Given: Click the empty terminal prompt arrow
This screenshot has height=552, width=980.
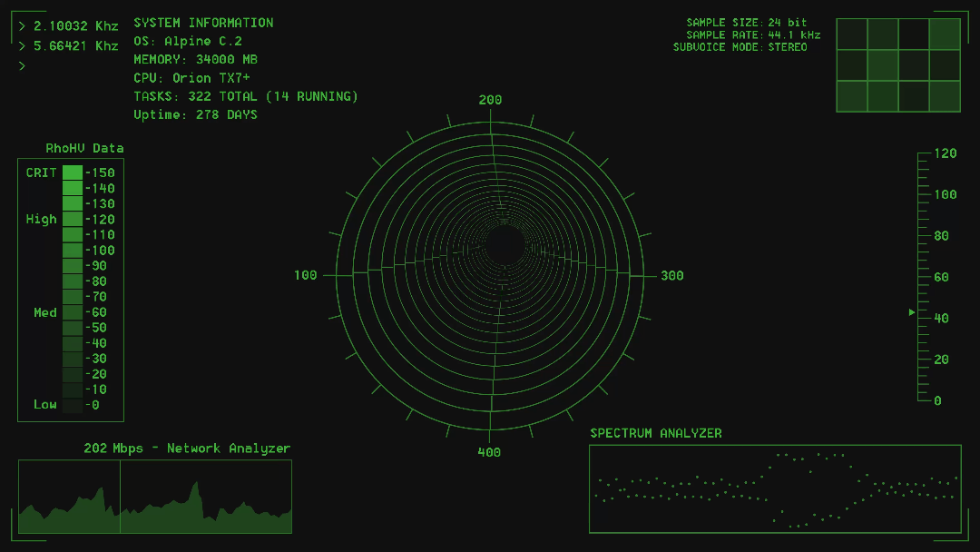Looking at the screenshot, I should (x=22, y=65).
